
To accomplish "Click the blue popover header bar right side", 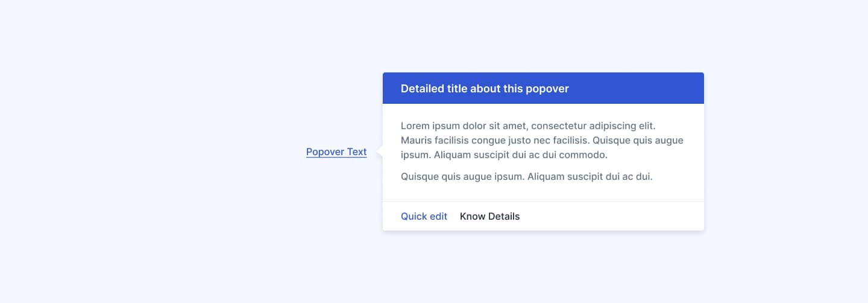I will [651, 89].
